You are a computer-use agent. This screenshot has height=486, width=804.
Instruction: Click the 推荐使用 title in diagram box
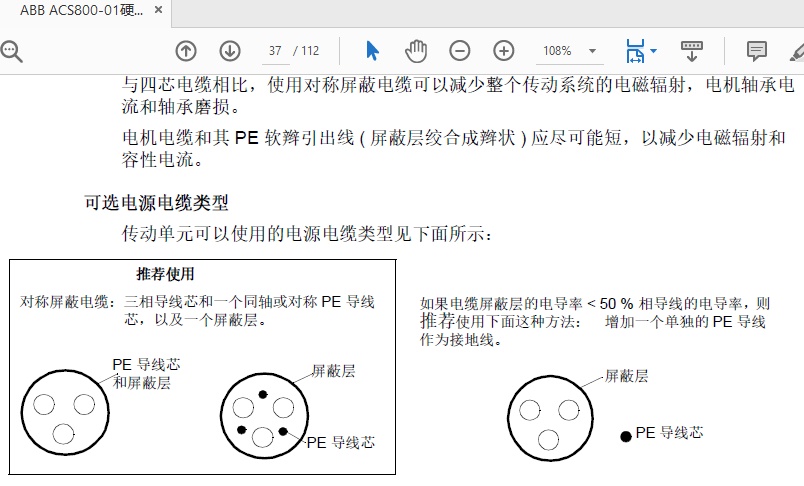(165, 274)
